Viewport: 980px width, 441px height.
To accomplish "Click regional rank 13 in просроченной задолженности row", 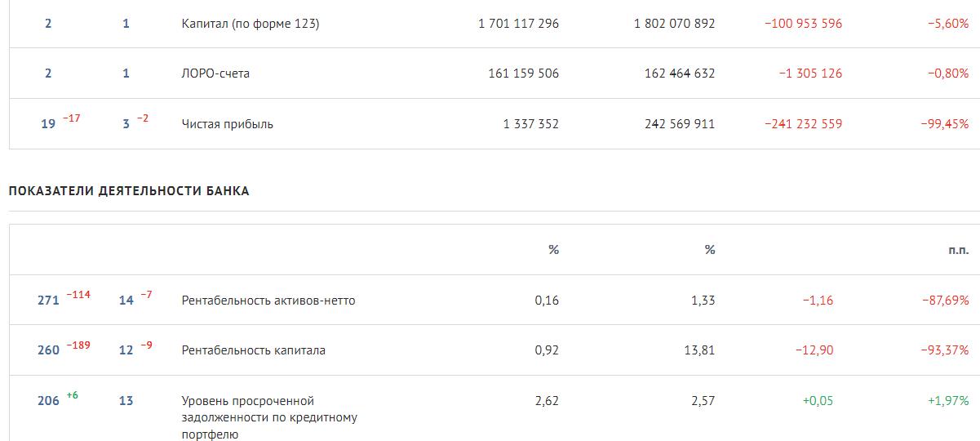I will (x=126, y=401).
